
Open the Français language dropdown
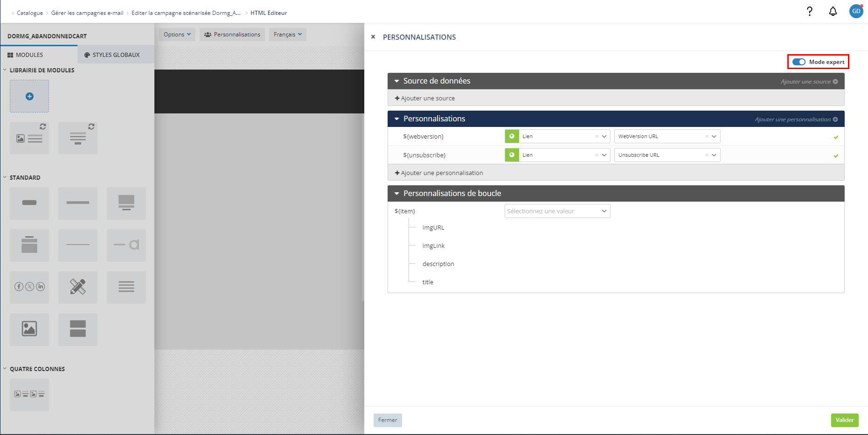click(x=288, y=35)
